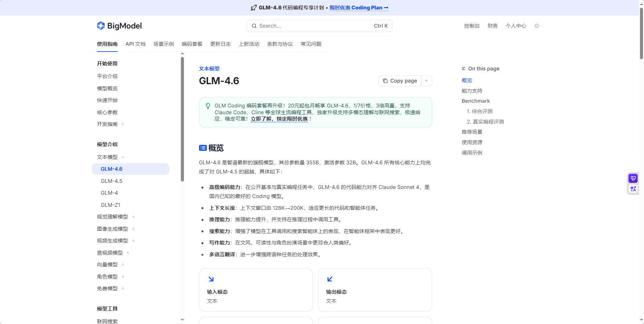Click the list icon next to 概览 heading
This screenshot has width=644, height=324.
(202, 148)
